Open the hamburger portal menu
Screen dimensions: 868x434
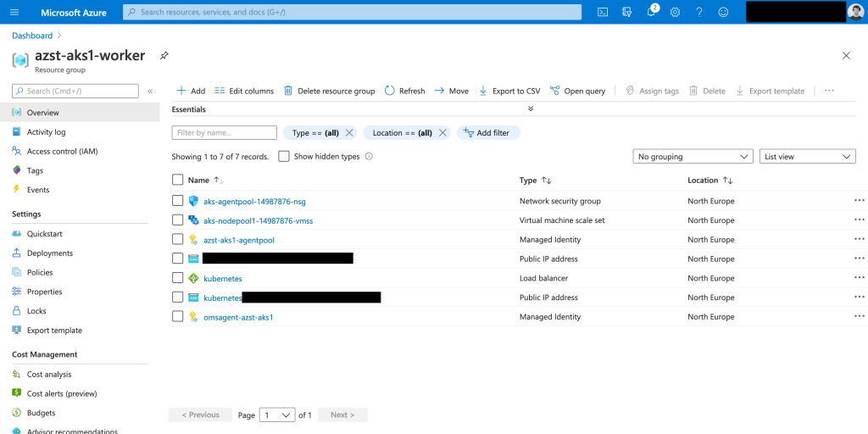[x=14, y=12]
